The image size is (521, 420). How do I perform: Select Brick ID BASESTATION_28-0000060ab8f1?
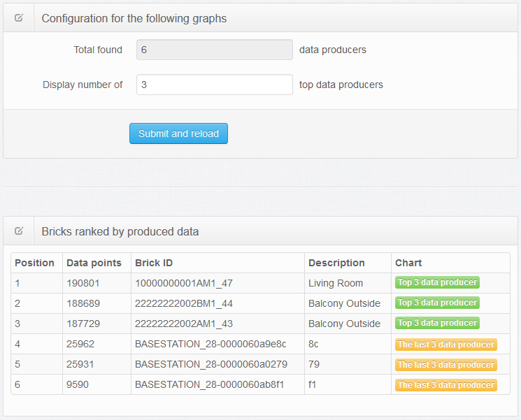(210, 384)
